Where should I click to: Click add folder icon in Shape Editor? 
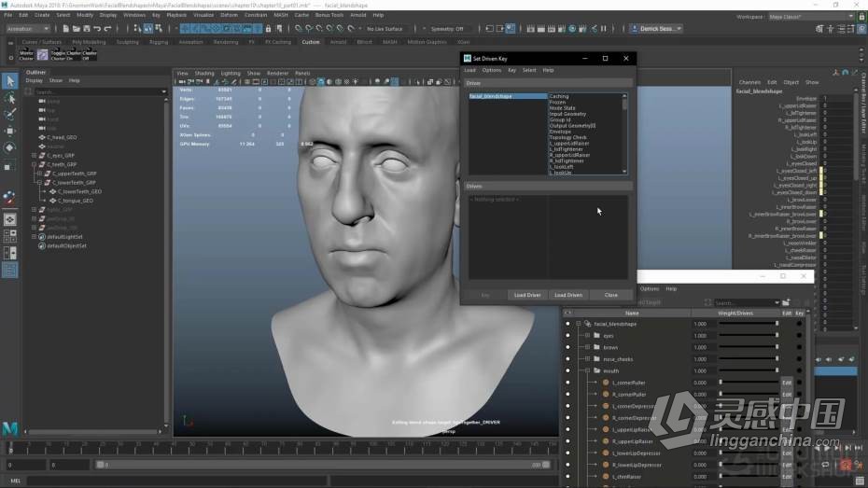tap(786, 302)
